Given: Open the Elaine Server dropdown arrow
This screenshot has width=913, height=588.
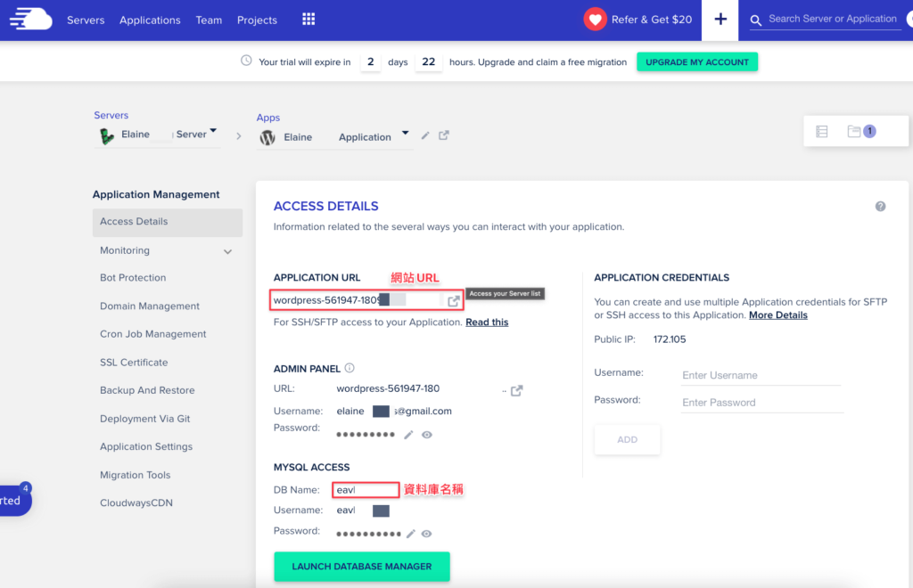Looking at the screenshot, I should (x=213, y=131).
